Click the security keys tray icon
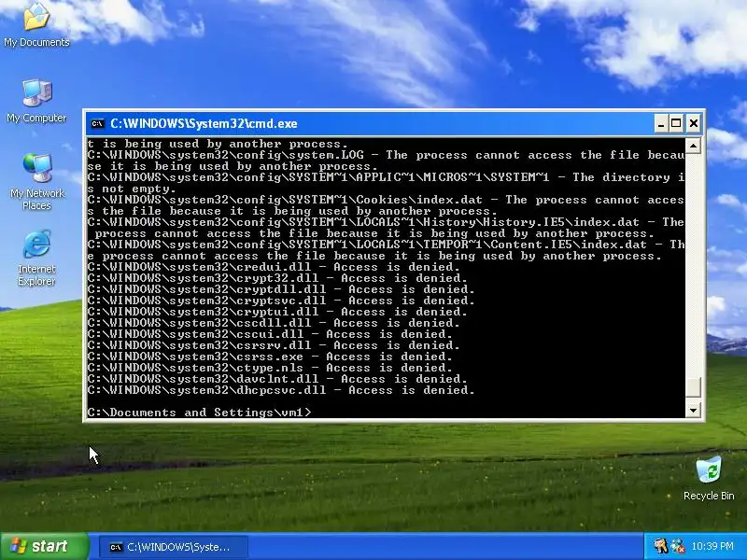 click(660, 546)
